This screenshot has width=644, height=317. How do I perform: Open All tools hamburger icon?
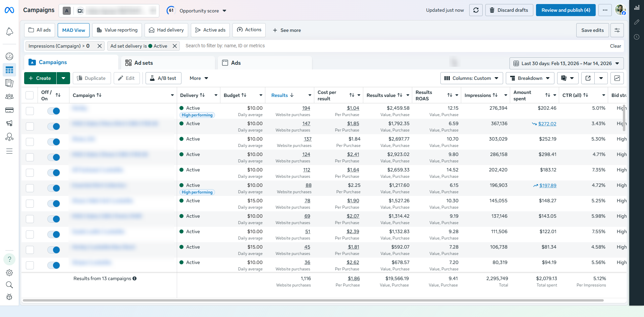tap(9, 151)
